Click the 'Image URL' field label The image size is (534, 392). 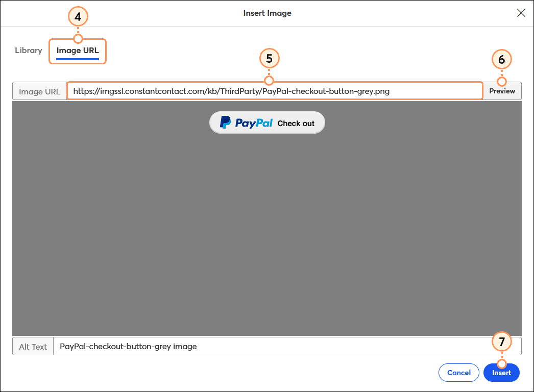(39, 91)
